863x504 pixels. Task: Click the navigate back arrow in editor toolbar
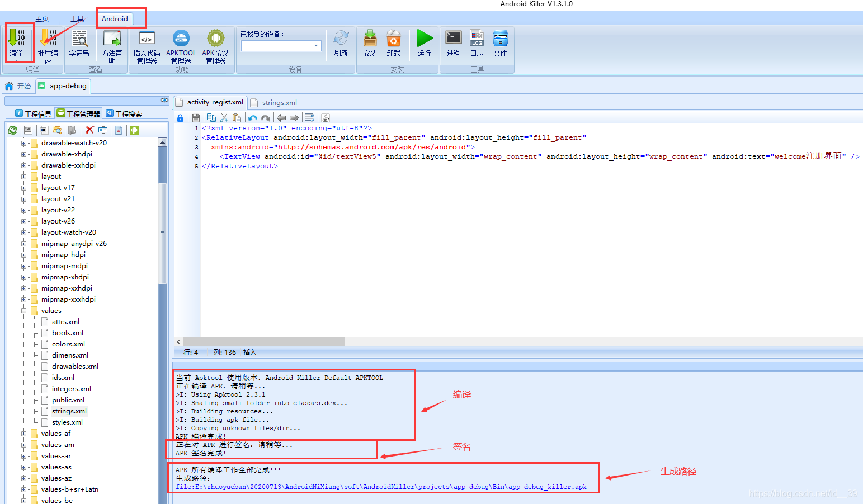(281, 118)
